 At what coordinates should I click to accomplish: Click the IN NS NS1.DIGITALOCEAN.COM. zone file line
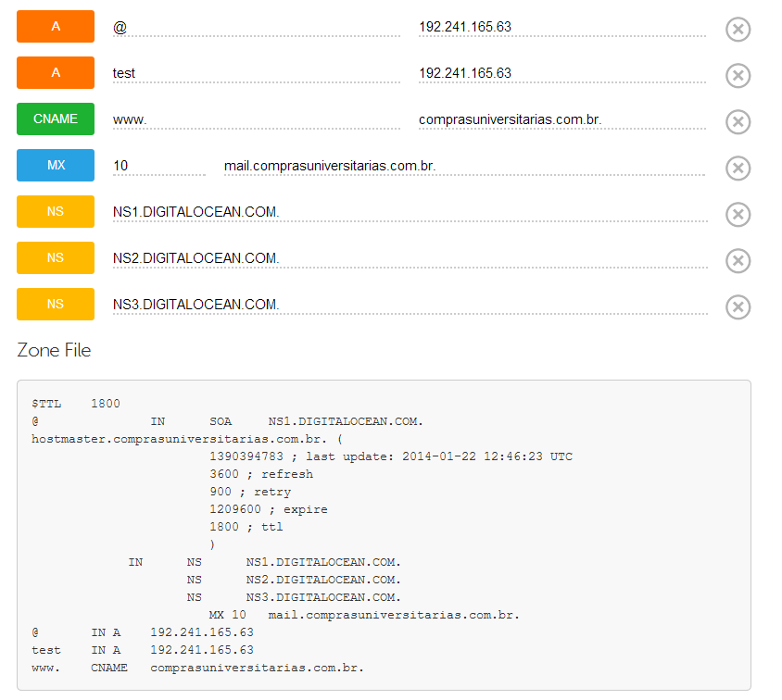coord(265,562)
